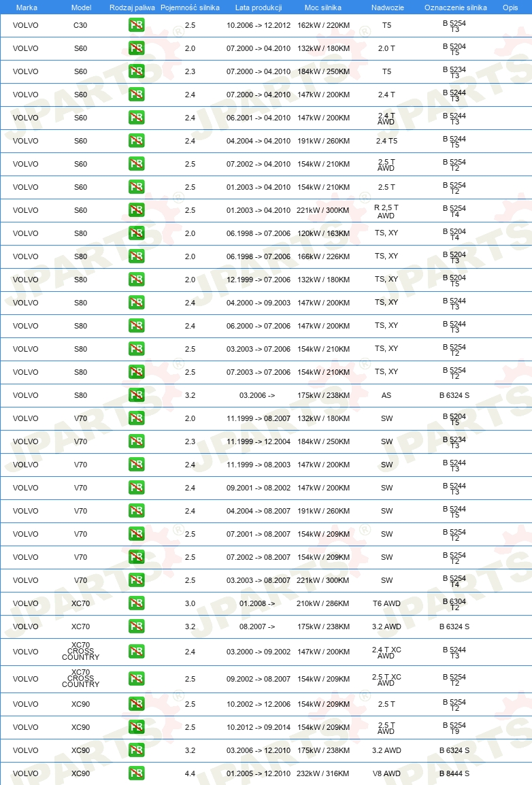Image resolution: width=532 pixels, height=785 pixels.
Task: Select the 2.0 T body cell
Action: pos(386,48)
